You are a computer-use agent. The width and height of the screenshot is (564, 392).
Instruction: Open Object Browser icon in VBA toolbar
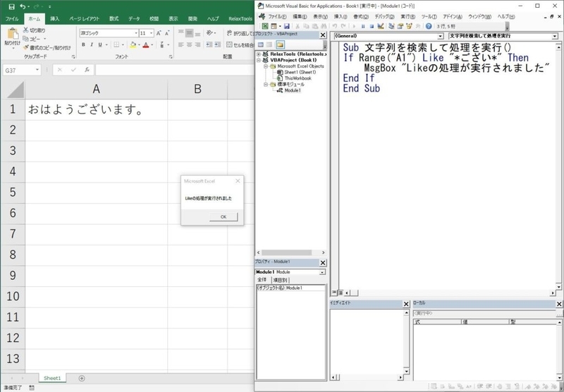click(x=409, y=26)
